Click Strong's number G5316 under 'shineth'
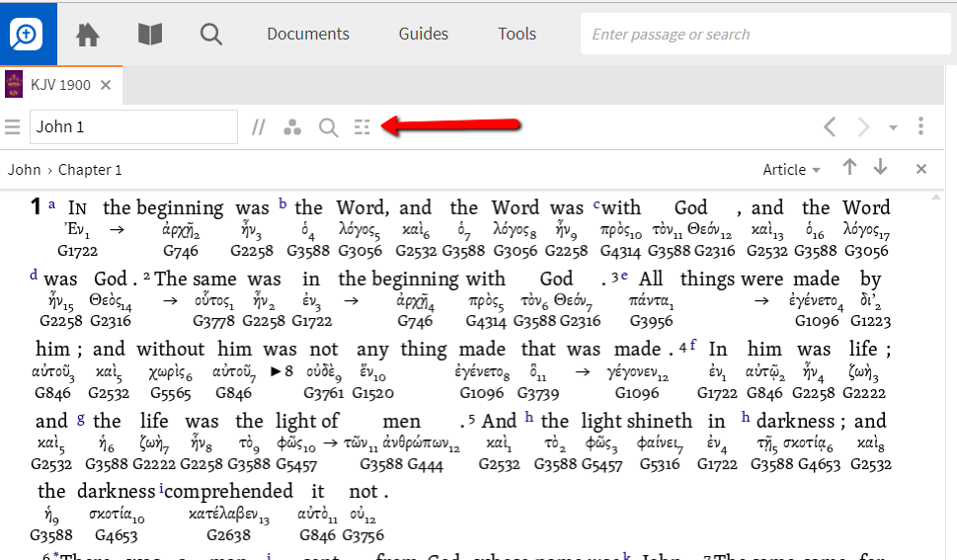Viewport: 957px width, 560px height. click(660, 465)
